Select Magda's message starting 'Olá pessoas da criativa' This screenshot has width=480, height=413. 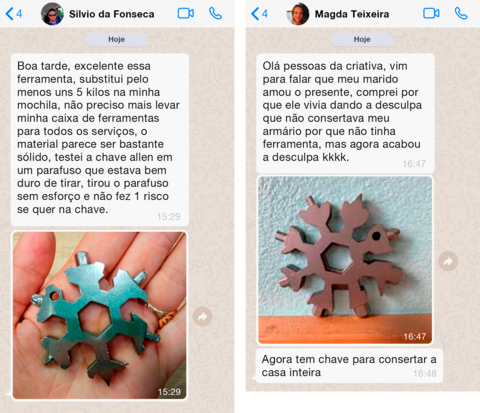pos(345,113)
